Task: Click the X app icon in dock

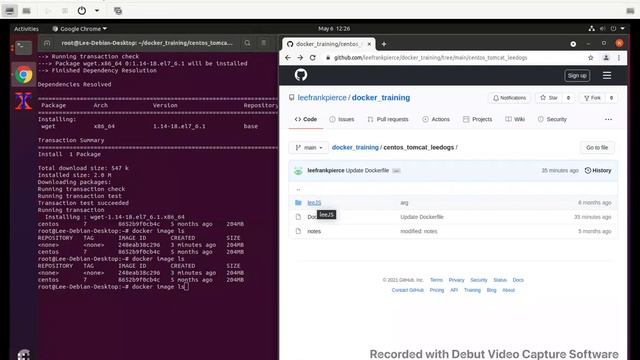Action: (24, 101)
